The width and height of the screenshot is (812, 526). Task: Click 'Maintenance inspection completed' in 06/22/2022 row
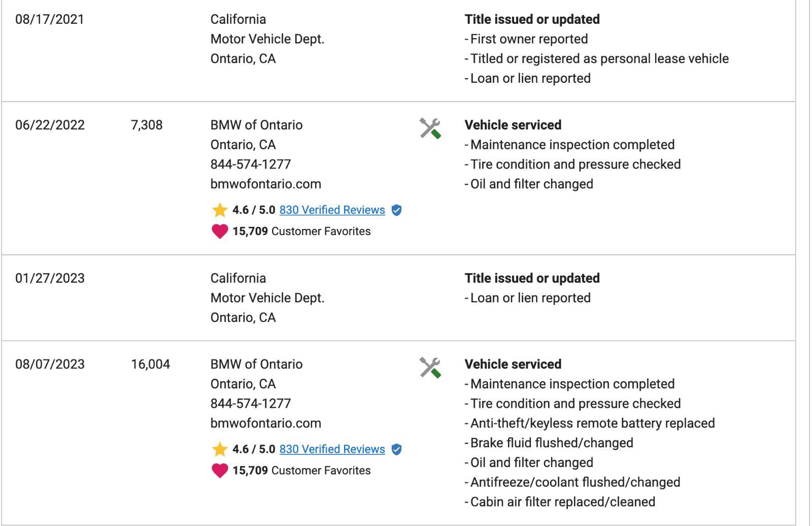(570, 145)
